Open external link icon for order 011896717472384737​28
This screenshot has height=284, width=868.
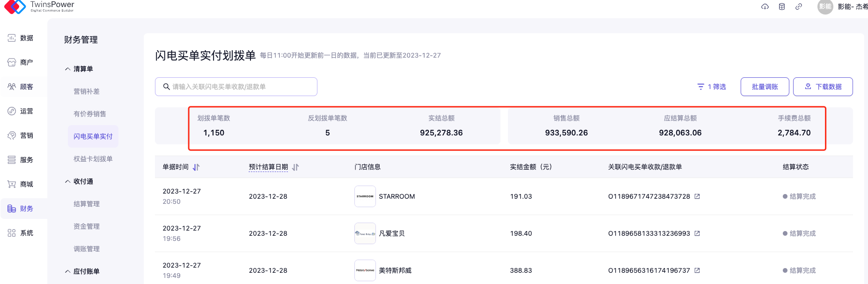[697, 196]
